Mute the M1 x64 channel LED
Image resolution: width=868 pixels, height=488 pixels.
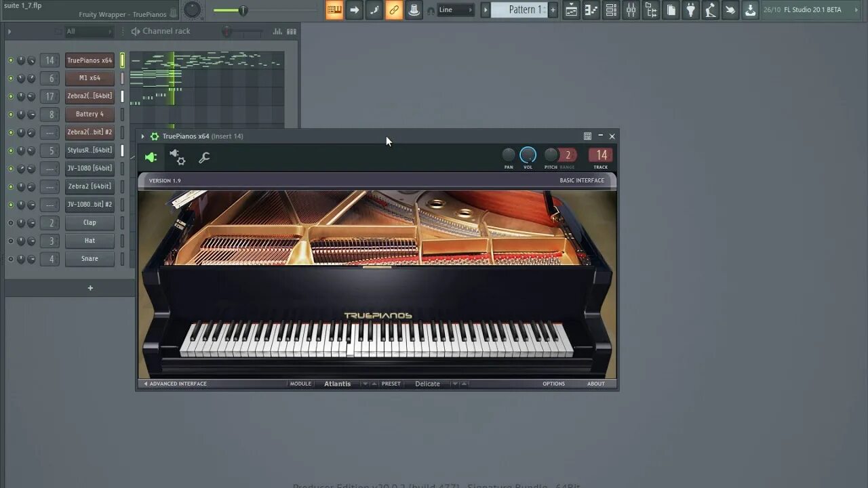point(10,78)
